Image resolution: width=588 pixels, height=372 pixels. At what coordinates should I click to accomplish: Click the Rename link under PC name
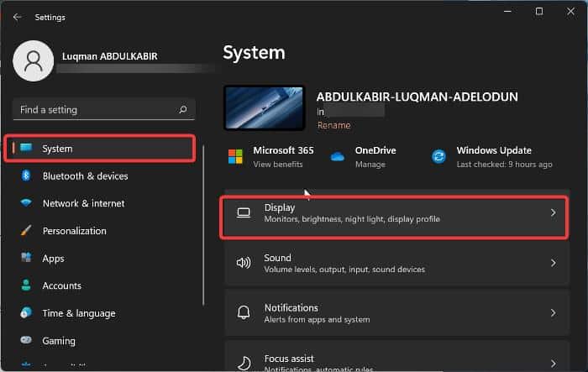[333, 125]
